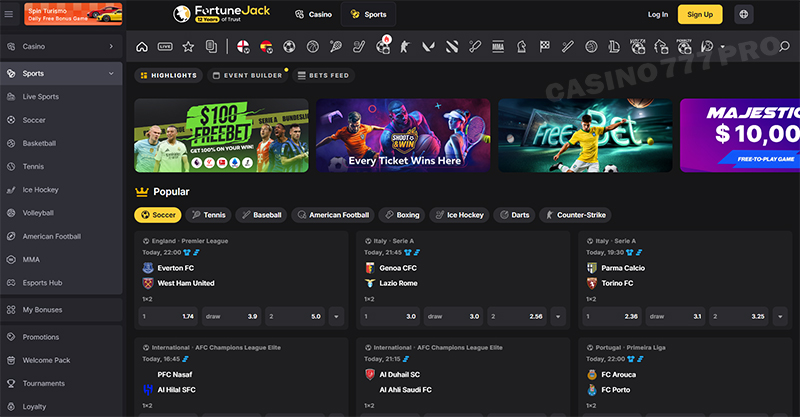Screen dimensions: 800x417
Task: Expand the Casino sidebar section chevron
Action: 111,46
